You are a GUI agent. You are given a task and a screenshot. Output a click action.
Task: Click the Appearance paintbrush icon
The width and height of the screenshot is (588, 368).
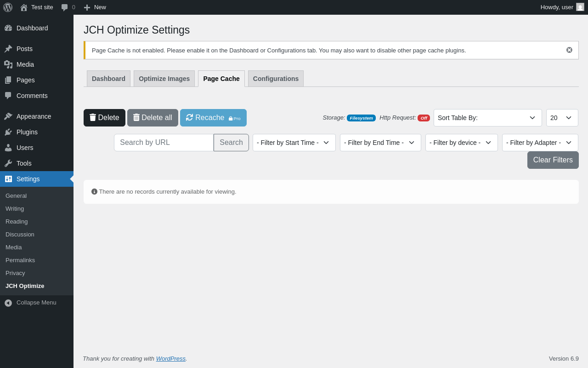[x=8, y=116]
